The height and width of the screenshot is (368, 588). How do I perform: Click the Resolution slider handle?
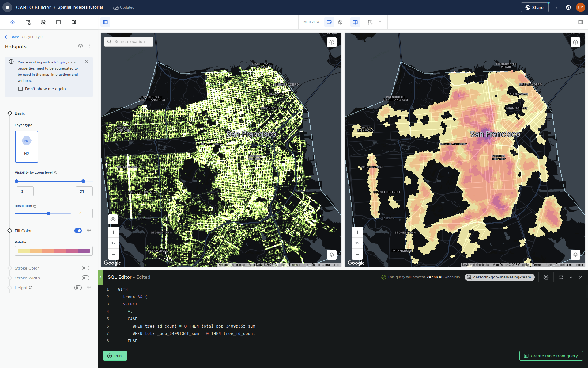tap(48, 213)
